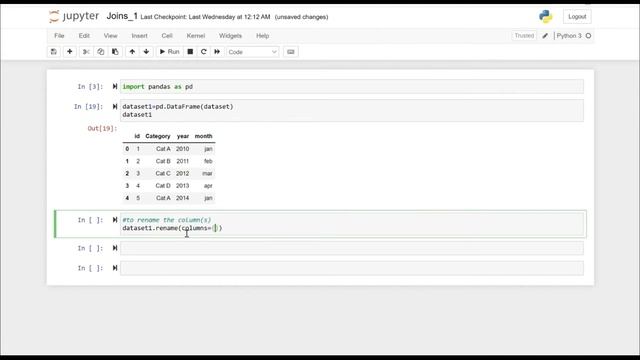Click the year column header
The image size is (640, 360).
point(183,136)
